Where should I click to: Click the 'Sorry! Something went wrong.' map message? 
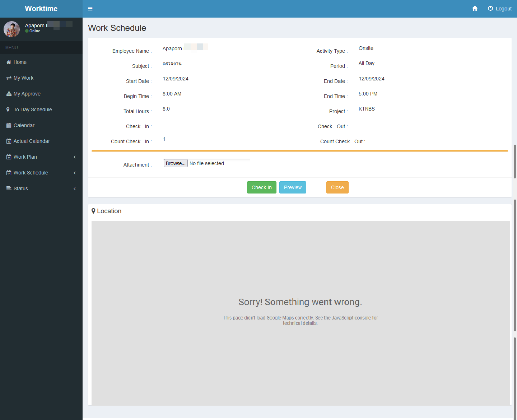(301, 302)
